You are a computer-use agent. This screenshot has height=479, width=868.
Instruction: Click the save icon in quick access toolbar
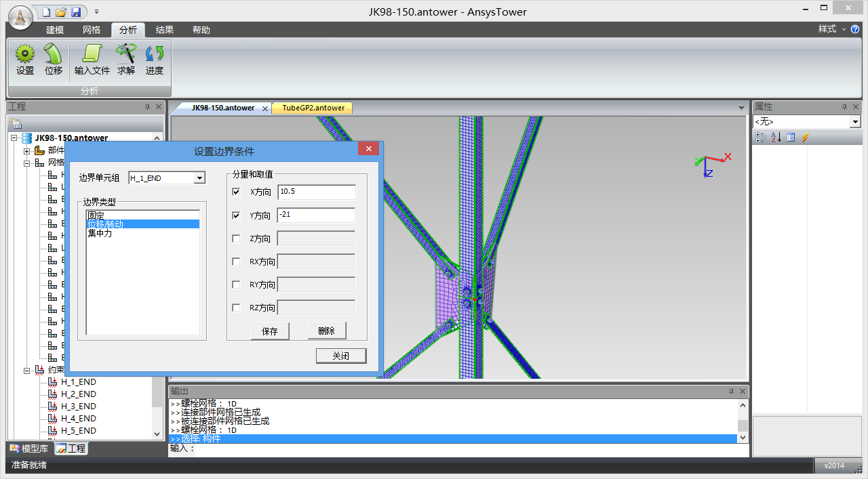click(x=76, y=12)
